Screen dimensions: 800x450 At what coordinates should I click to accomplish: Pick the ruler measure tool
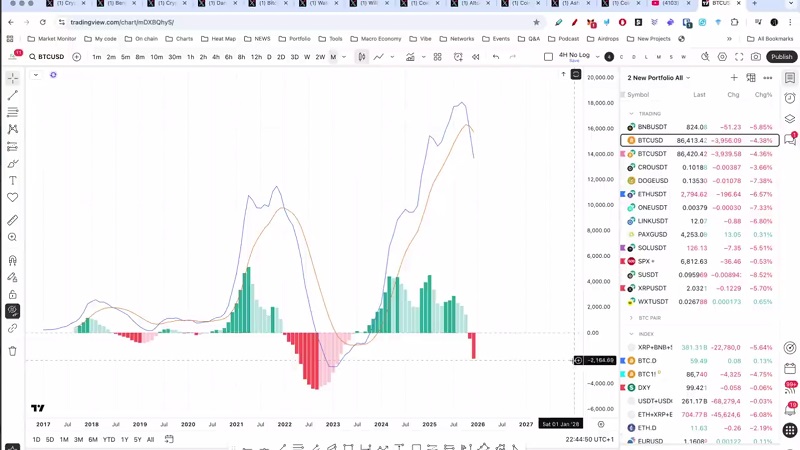click(13, 220)
